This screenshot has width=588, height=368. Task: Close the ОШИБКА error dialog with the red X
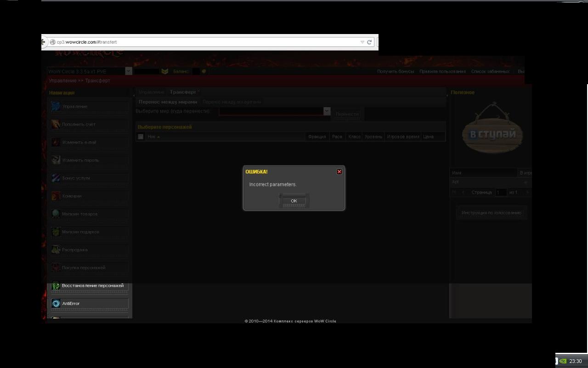click(x=339, y=172)
